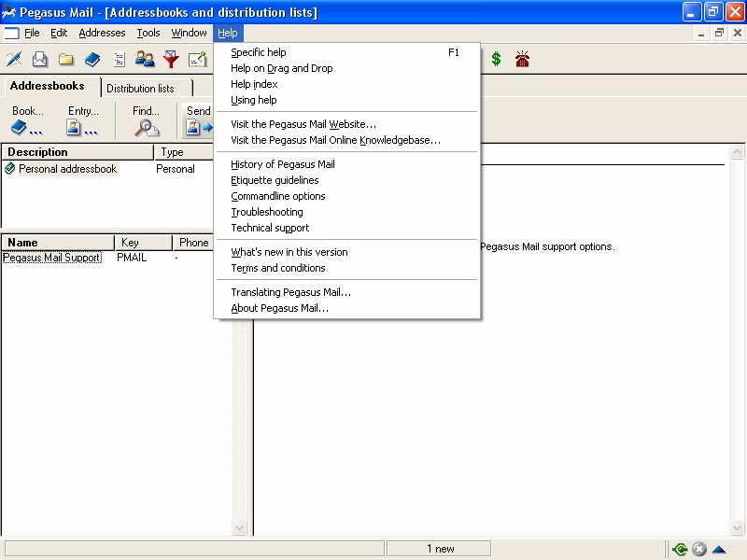Click the Key column header

coord(144,243)
